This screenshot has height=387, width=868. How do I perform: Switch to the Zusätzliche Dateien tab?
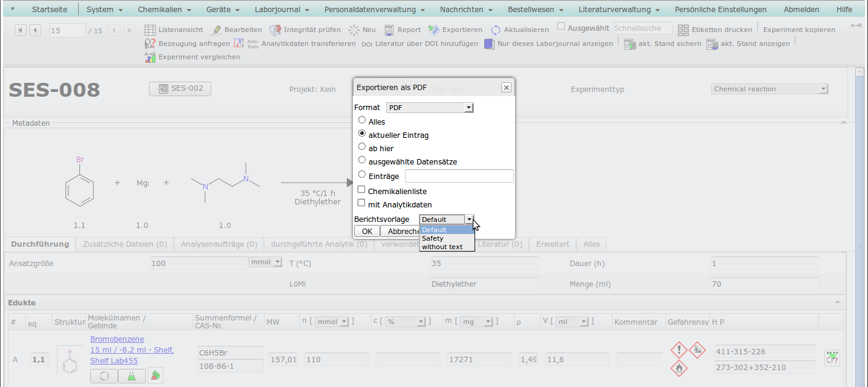125,244
